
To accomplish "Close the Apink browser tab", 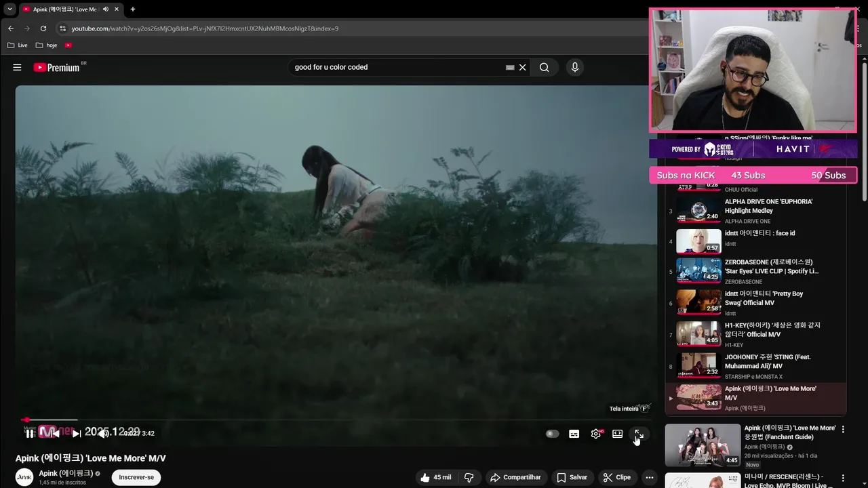I will (x=117, y=9).
